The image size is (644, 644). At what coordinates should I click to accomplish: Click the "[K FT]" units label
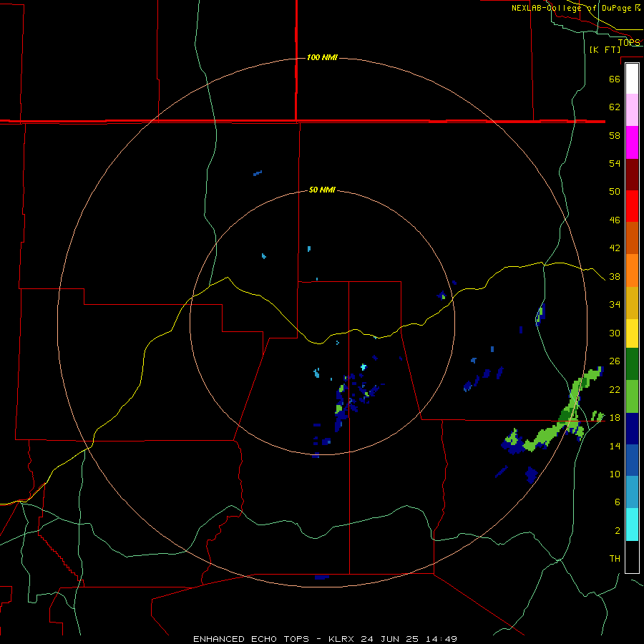coord(605,50)
